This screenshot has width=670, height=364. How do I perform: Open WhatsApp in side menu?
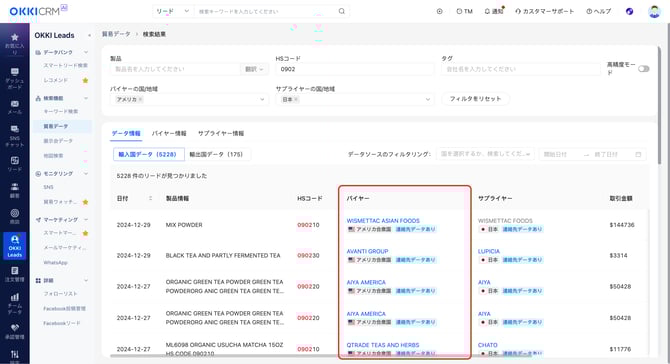(56, 263)
